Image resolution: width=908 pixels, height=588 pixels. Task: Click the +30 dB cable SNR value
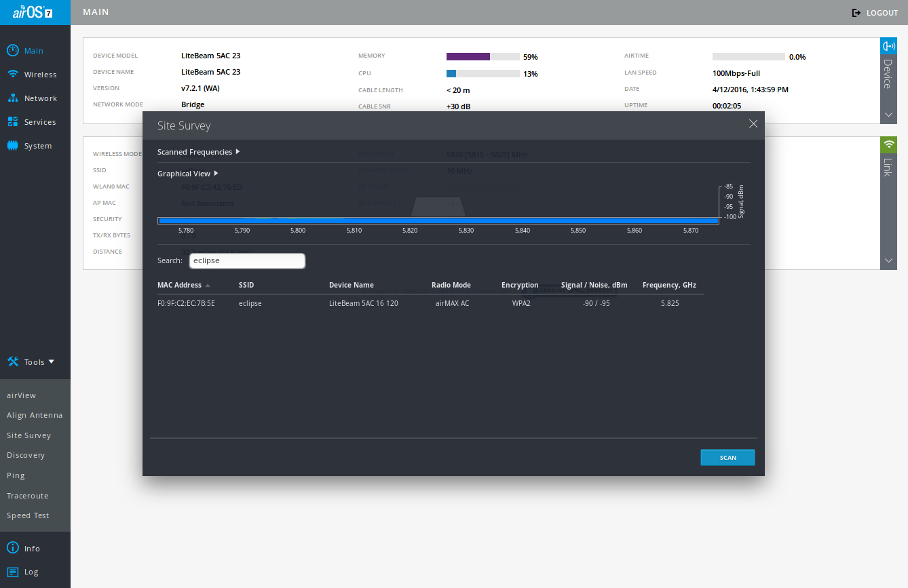(x=459, y=106)
